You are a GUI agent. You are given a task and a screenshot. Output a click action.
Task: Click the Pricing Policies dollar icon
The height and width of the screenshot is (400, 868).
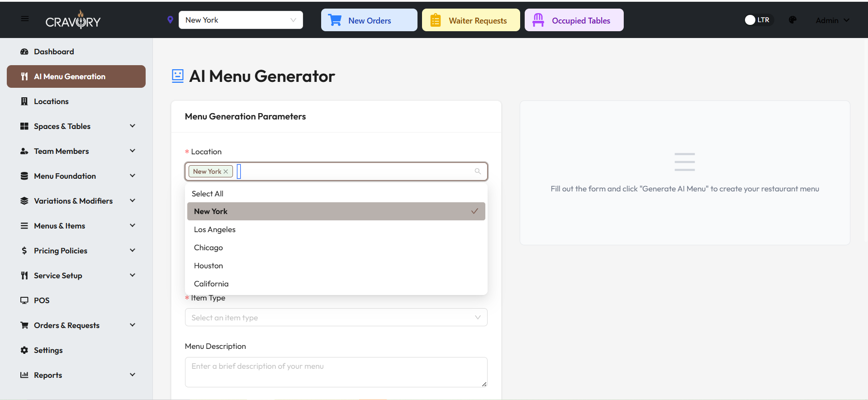tap(24, 251)
